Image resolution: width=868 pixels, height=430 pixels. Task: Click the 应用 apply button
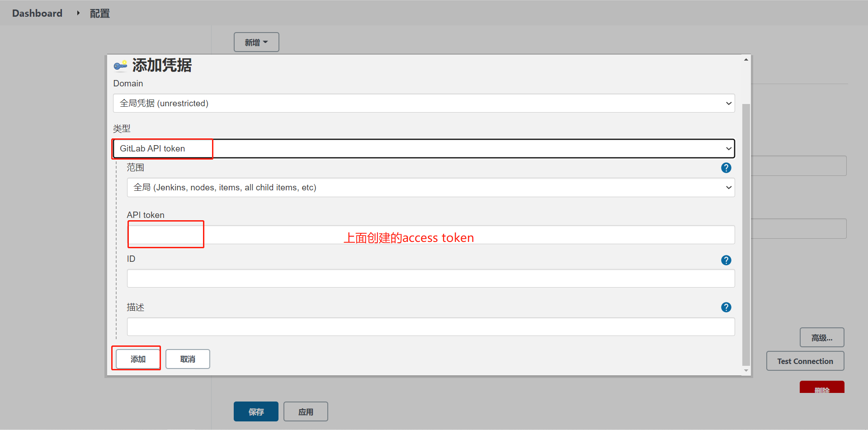(306, 411)
